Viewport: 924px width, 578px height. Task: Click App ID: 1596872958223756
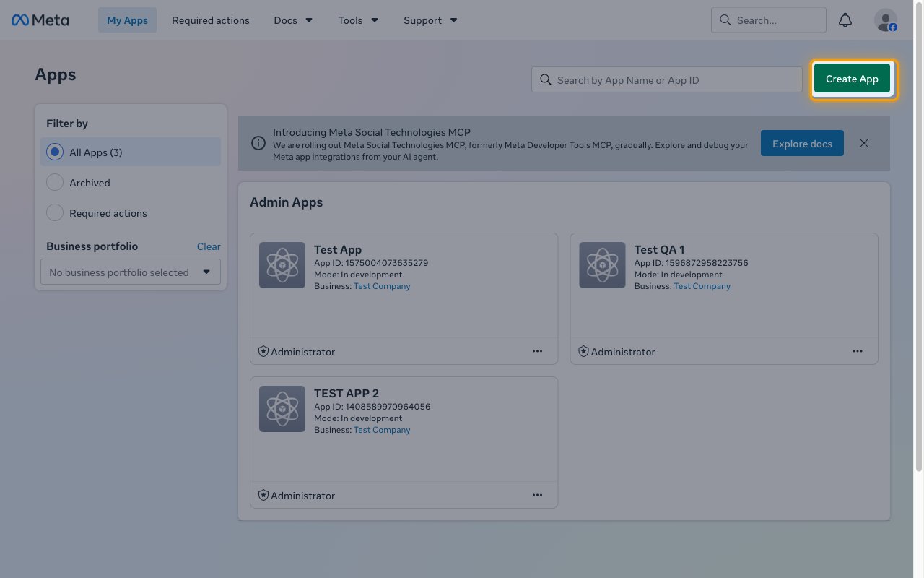coord(691,263)
